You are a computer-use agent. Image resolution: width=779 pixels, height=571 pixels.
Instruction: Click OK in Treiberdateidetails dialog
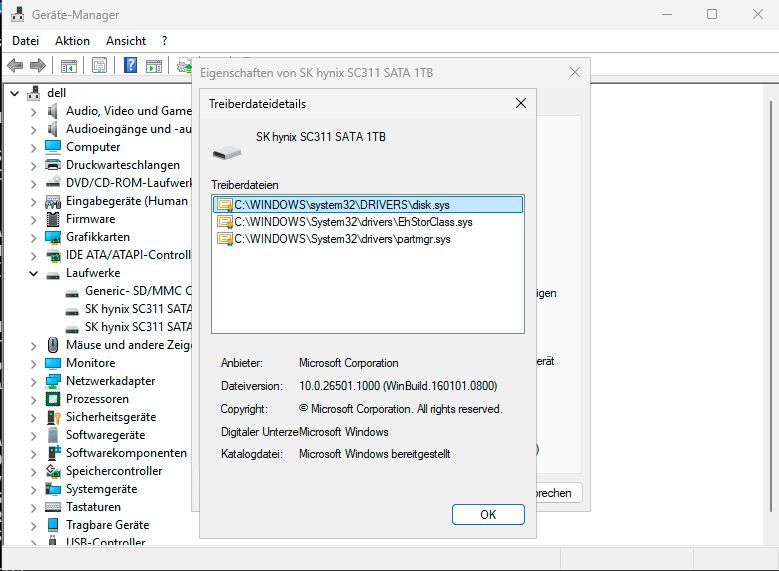(x=488, y=514)
